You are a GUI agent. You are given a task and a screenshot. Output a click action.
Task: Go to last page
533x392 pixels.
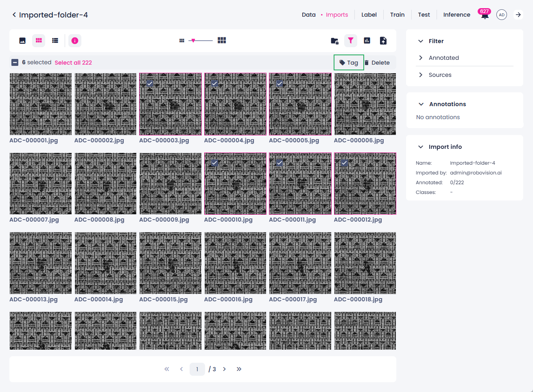(239, 369)
